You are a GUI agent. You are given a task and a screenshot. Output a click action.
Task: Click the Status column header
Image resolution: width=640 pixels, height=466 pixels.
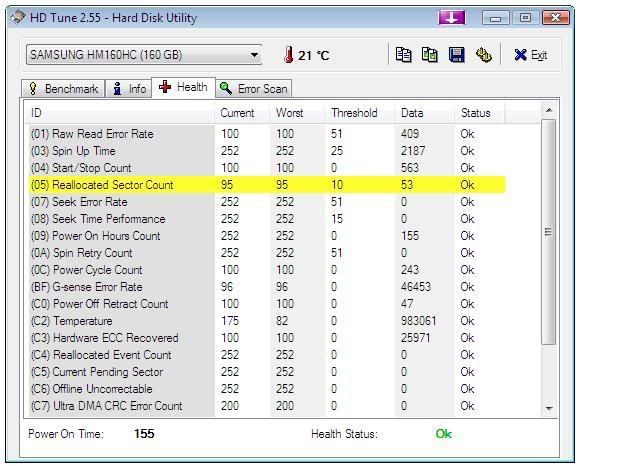[x=480, y=113]
